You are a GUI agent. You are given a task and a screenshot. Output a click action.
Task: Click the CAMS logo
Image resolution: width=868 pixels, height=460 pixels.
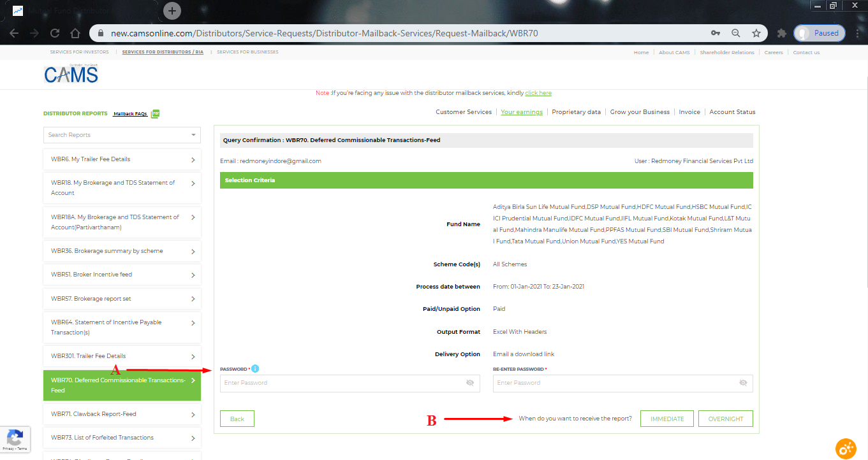[71, 74]
